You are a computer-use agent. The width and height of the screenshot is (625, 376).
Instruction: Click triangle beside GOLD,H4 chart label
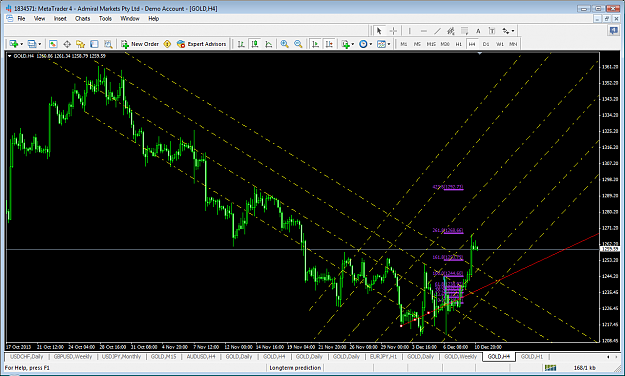[x=9, y=56]
